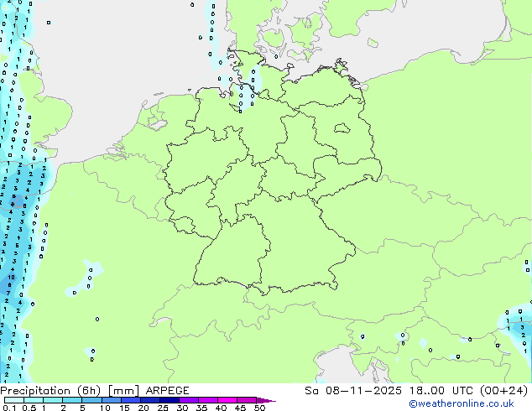
Task: Click the 5–10 mm legend swatch
Action: click(91, 400)
